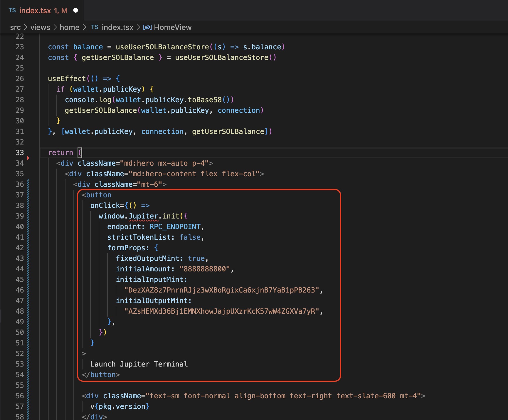The width and height of the screenshot is (508, 420).
Task: Click line number 33 in the gutter
Action: pos(20,153)
